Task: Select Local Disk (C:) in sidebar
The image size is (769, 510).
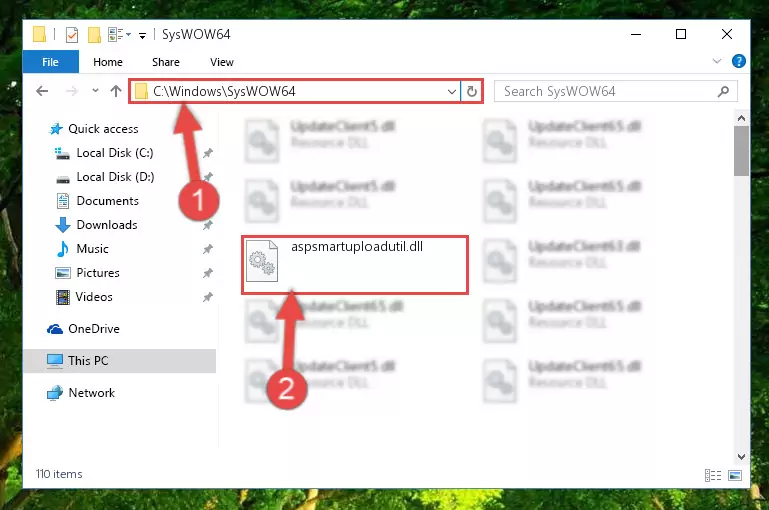Action: coord(115,153)
